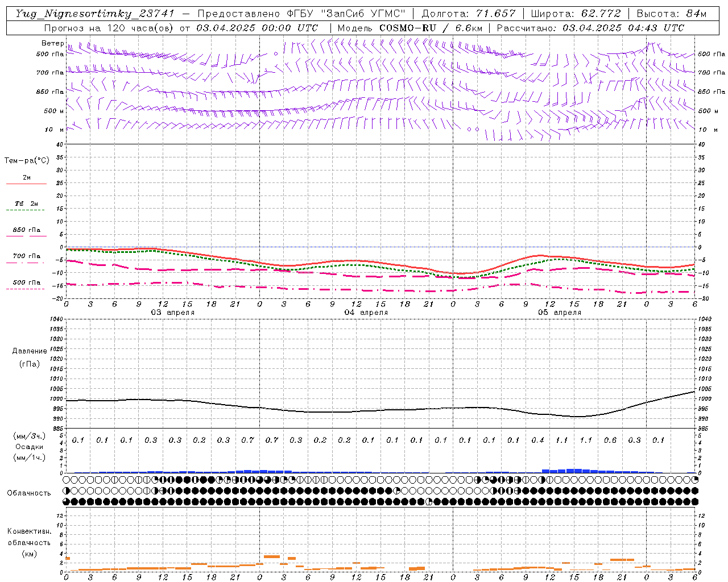Click the Тем-ра(°C) axis title
This screenshot has height=582, width=728.
(x=27, y=161)
